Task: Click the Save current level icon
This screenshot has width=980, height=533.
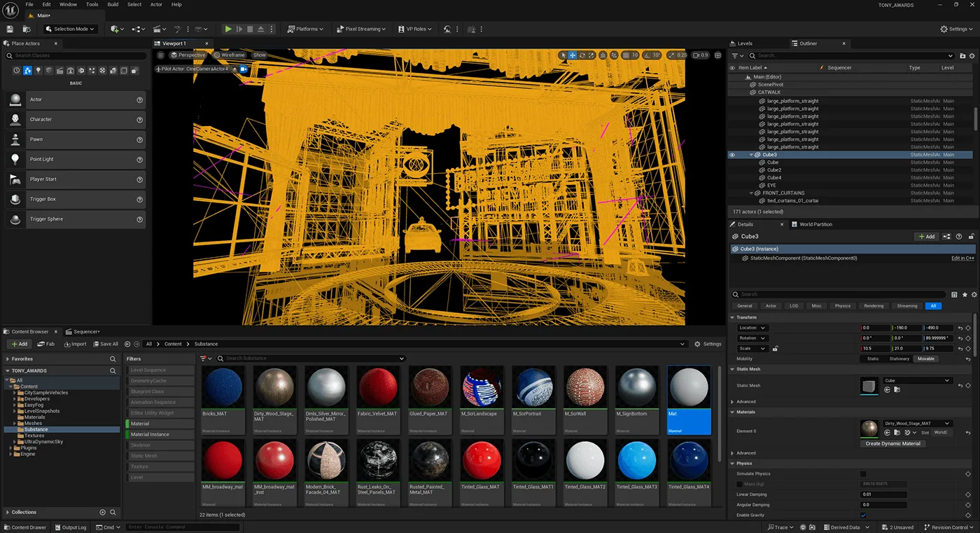Action: 10,29
